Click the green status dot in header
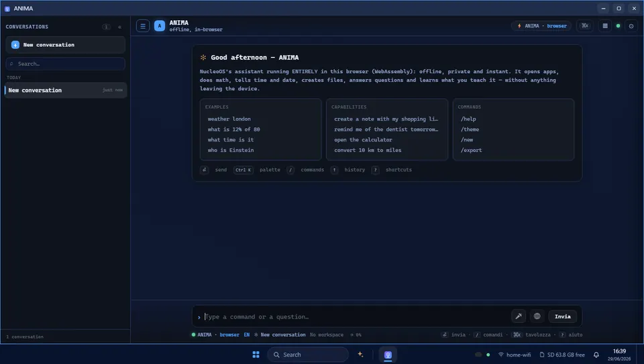 [x=618, y=26]
